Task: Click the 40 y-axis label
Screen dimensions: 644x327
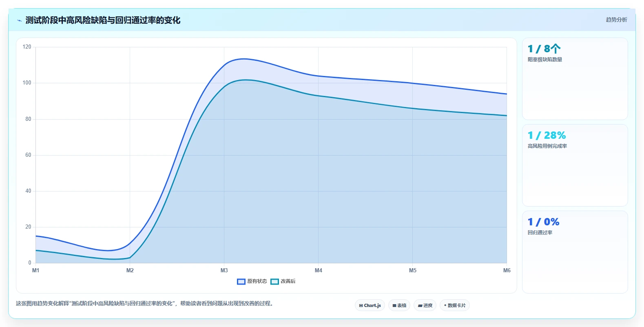Action: point(28,191)
